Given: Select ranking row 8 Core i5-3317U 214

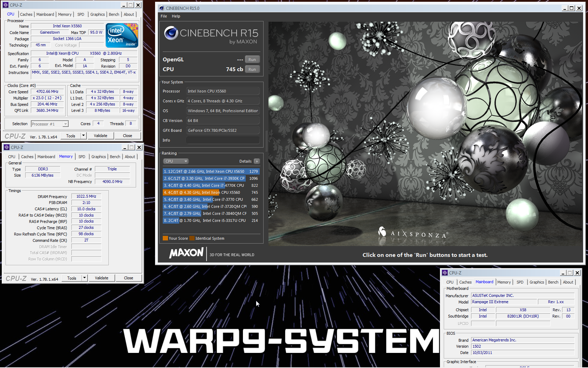Looking at the screenshot, I should pos(211,220).
